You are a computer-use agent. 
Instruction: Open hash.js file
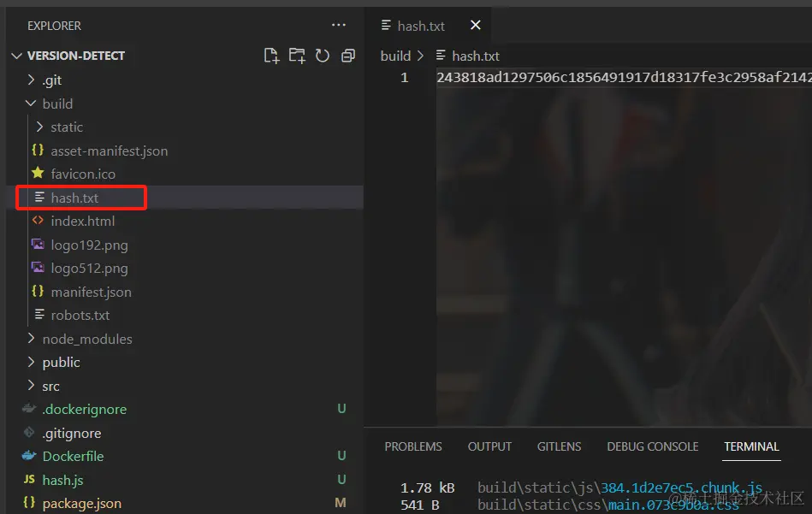tap(62, 480)
